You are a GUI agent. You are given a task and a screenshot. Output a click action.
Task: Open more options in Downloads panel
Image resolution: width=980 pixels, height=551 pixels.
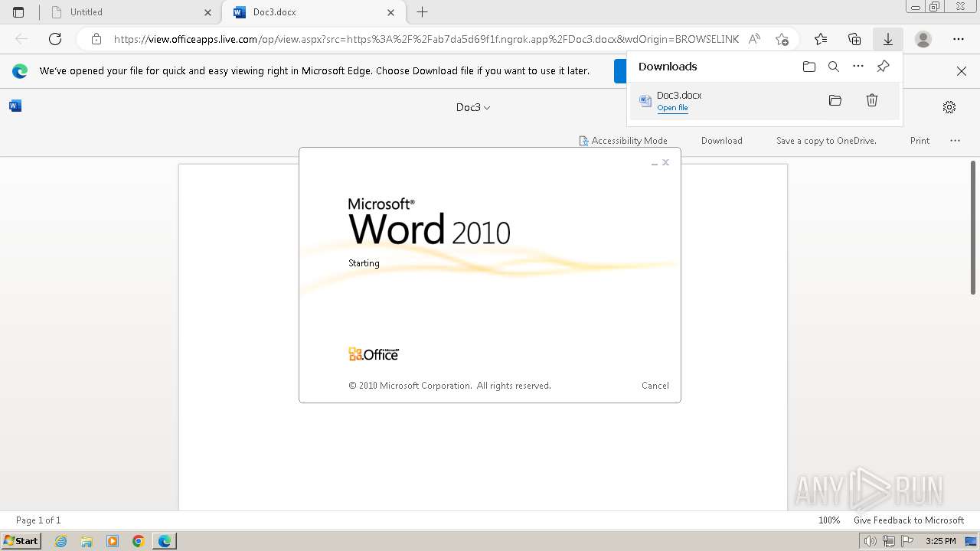tap(858, 67)
